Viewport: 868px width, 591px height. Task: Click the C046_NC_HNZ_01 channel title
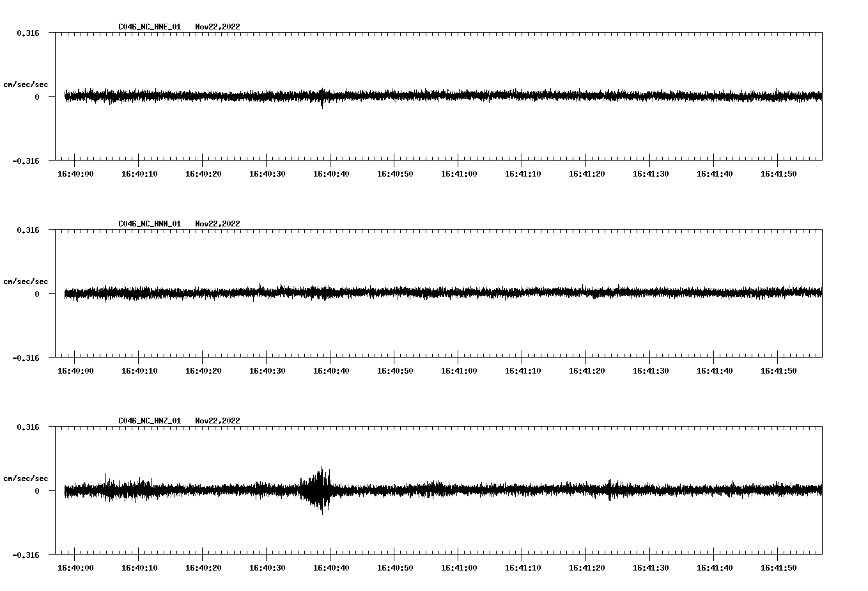[150, 421]
